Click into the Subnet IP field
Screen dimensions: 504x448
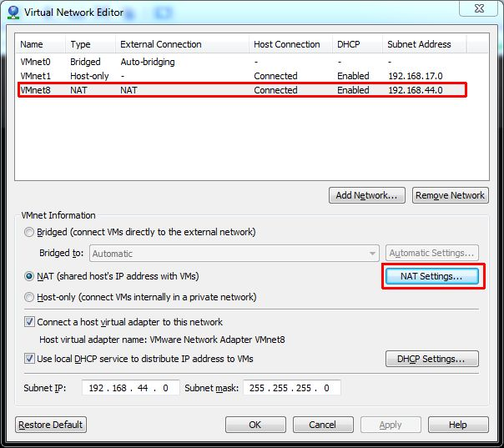coord(130,388)
